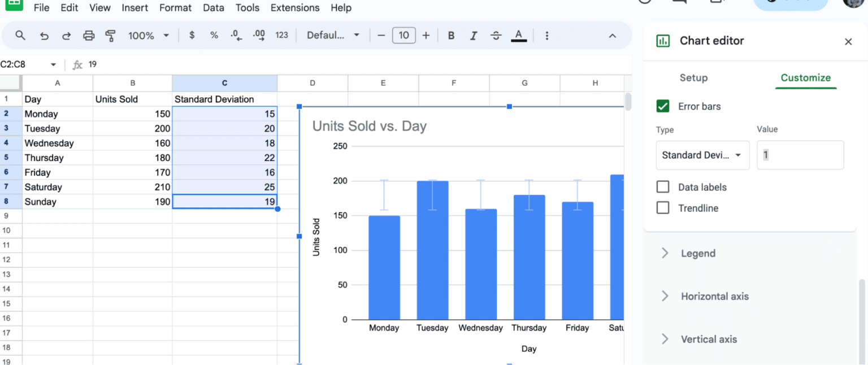Open the name box dropdown arrow
868x365 pixels.
(53, 64)
